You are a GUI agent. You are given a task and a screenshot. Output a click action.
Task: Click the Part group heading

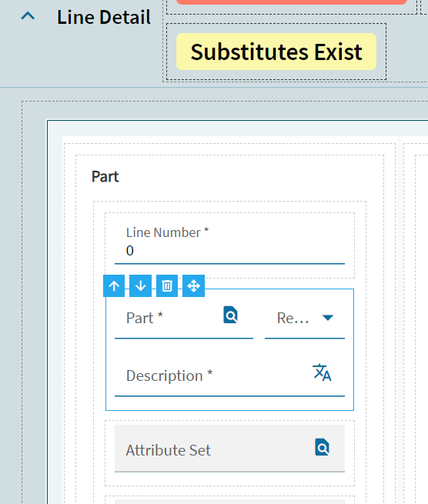(x=105, y=176)
